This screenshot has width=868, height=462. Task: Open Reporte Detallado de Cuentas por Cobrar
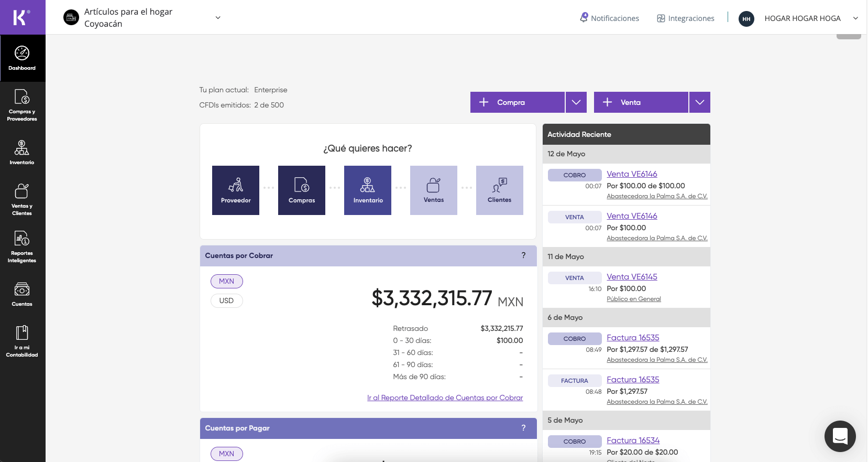coord(445,398)
